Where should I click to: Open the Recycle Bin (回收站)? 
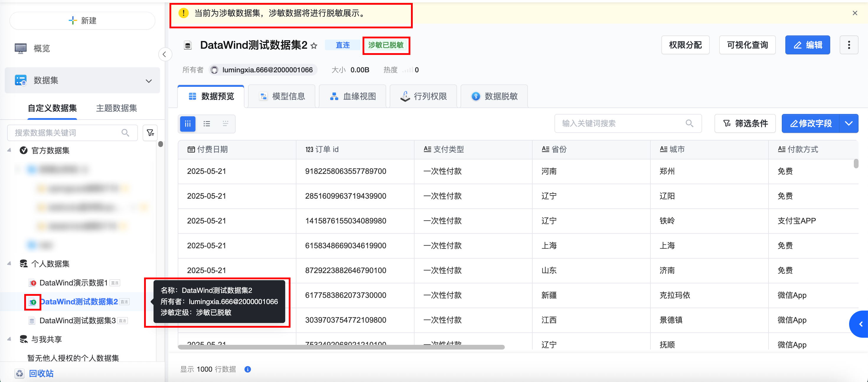[x=41, y=373]
